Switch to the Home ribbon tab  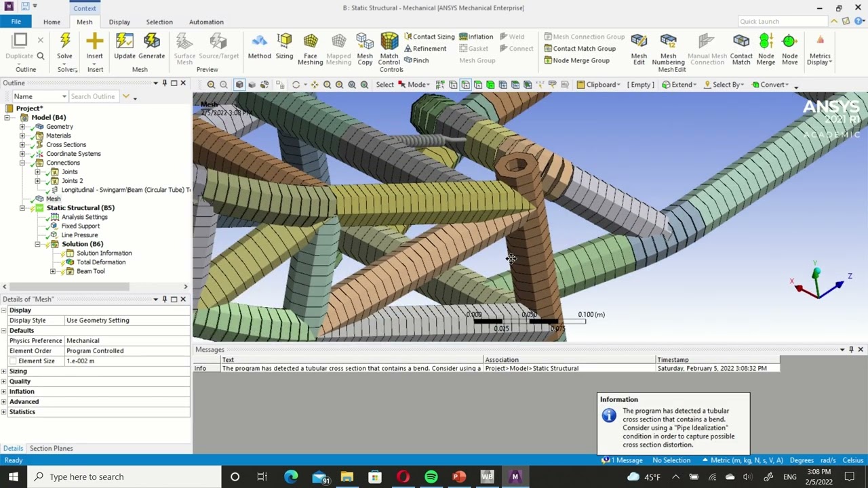[x=52, y=22]
